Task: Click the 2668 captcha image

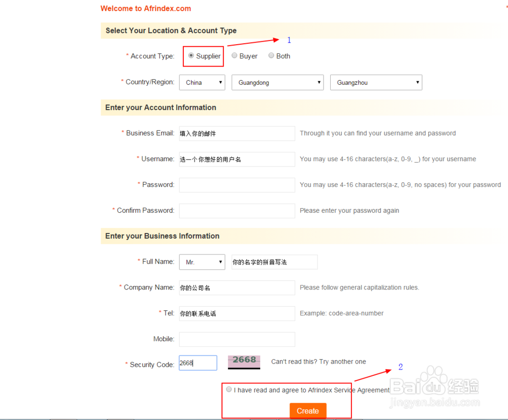Action: [244, 362]
